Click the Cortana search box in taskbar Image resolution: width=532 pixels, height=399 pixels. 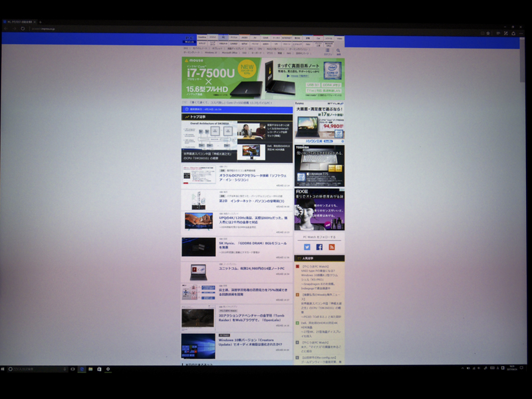click(37, 369)
